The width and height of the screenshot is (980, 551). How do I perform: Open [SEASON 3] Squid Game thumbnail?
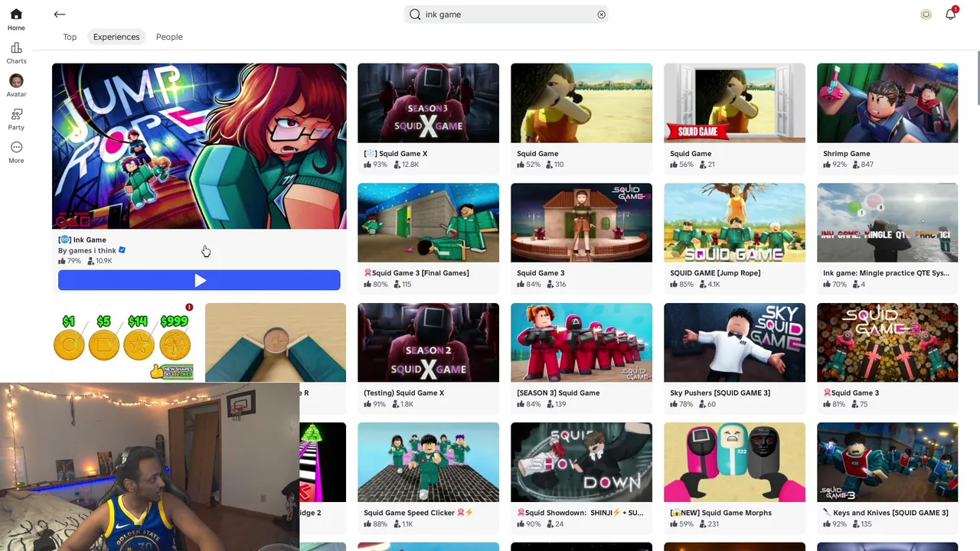pyautogui.click(x=581, y=343)
